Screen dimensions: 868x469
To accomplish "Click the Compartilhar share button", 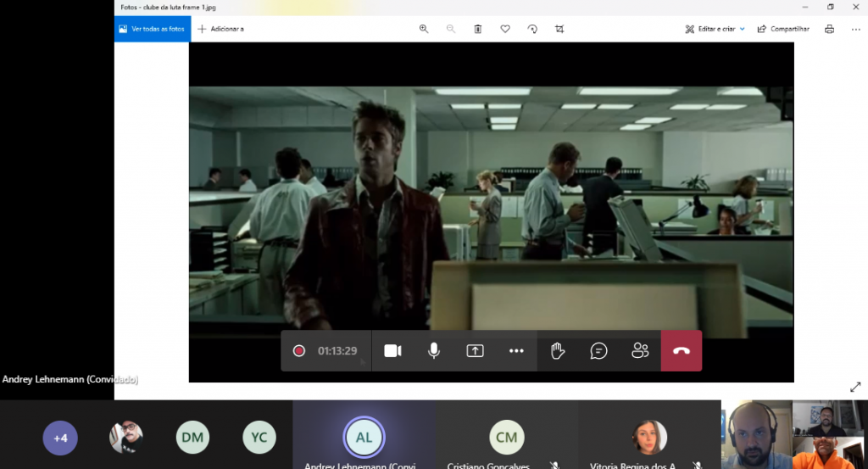I will [783, 29].
